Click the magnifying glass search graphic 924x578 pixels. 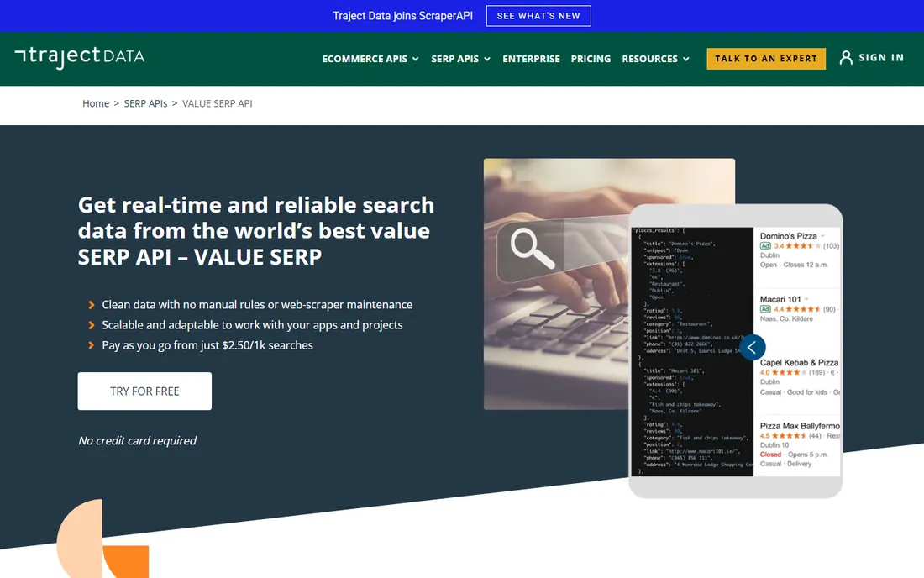point(532,249)
